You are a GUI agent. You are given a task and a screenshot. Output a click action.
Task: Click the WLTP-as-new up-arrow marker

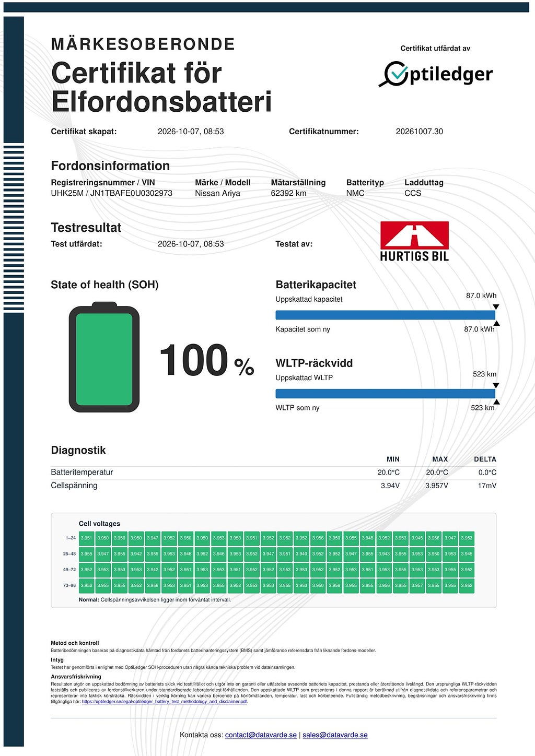(x=496, y=402)
